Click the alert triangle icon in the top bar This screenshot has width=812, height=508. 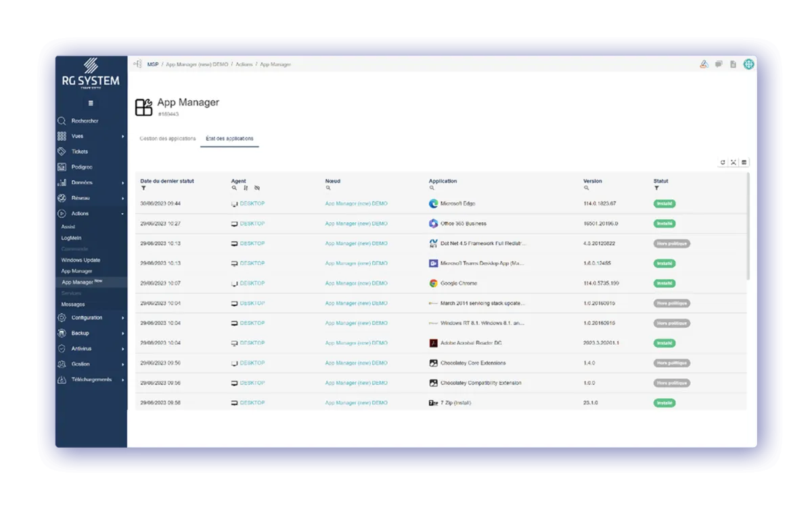coord(704,64)
